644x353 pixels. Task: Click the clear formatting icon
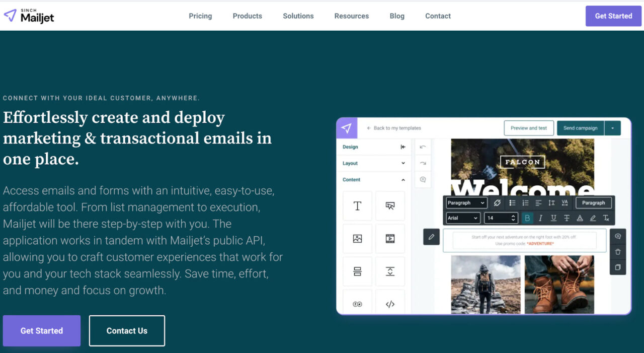point(606,218)
